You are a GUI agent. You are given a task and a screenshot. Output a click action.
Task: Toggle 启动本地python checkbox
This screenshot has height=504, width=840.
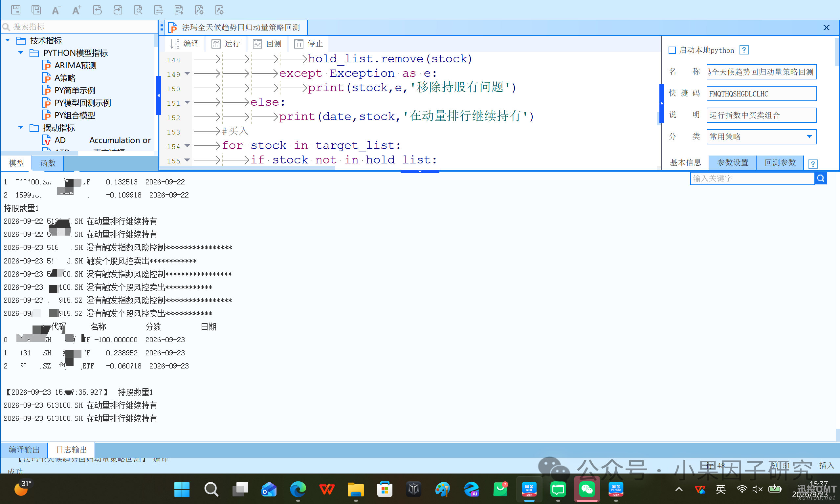(x=672, y=50)
